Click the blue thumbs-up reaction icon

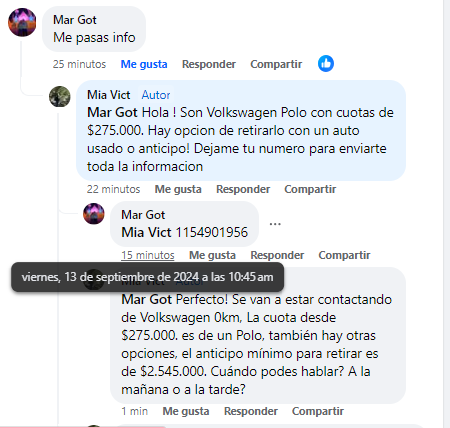tap(326, 63)
